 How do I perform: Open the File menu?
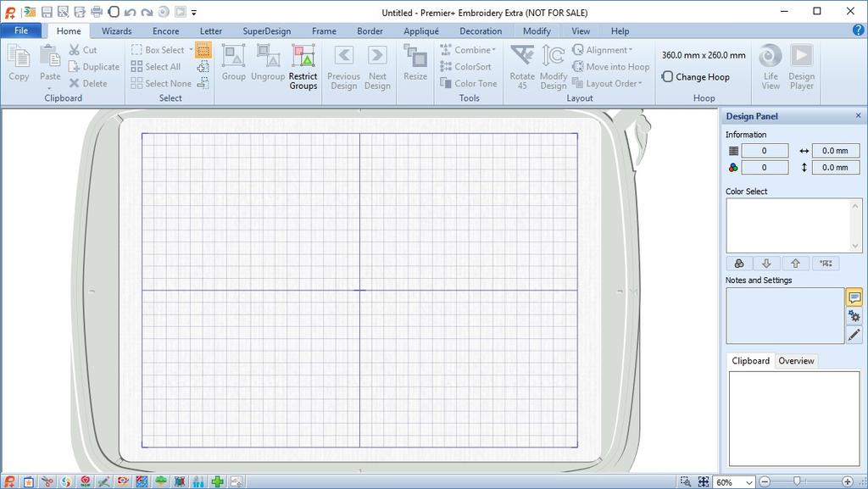pos(21,31)
